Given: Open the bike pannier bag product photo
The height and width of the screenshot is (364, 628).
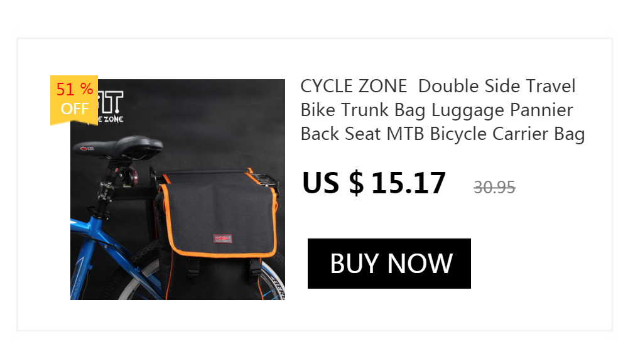Looking at the screenshot, I should (x=178, y=189).
